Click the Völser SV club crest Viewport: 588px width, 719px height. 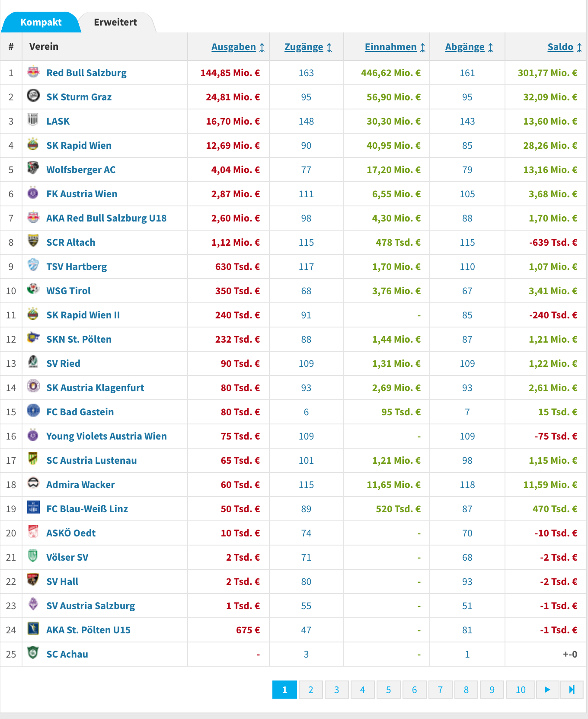coord(33,556)
